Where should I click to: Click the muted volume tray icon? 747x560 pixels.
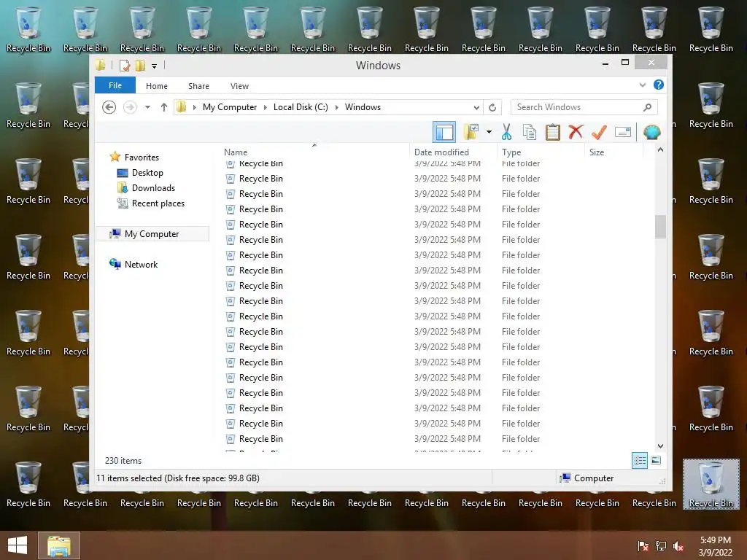coord(678,545)
